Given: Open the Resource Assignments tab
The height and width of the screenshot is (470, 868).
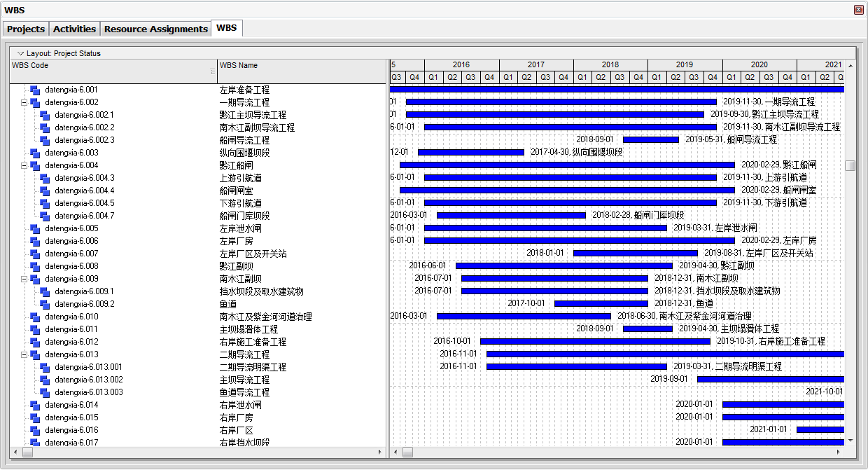Looking at the screenshot, I should (155, 29).
